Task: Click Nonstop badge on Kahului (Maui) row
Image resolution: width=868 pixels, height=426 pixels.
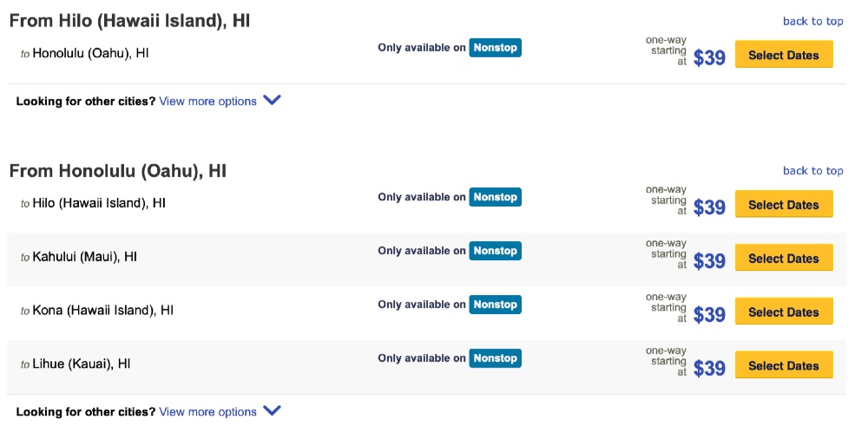Action: pos(495,251)
